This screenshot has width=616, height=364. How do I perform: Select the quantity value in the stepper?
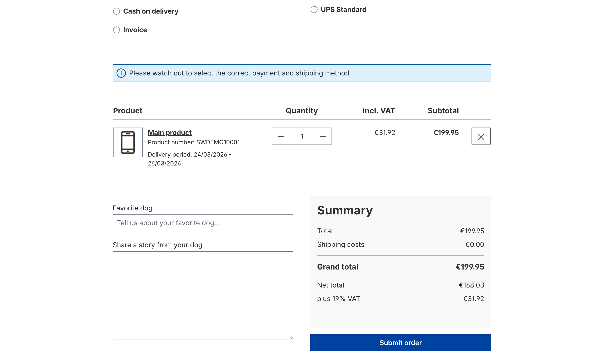pos(302,136)
